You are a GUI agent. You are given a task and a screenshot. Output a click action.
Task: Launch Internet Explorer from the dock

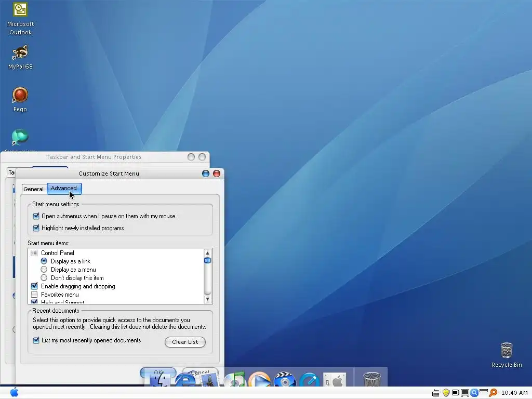185,380
